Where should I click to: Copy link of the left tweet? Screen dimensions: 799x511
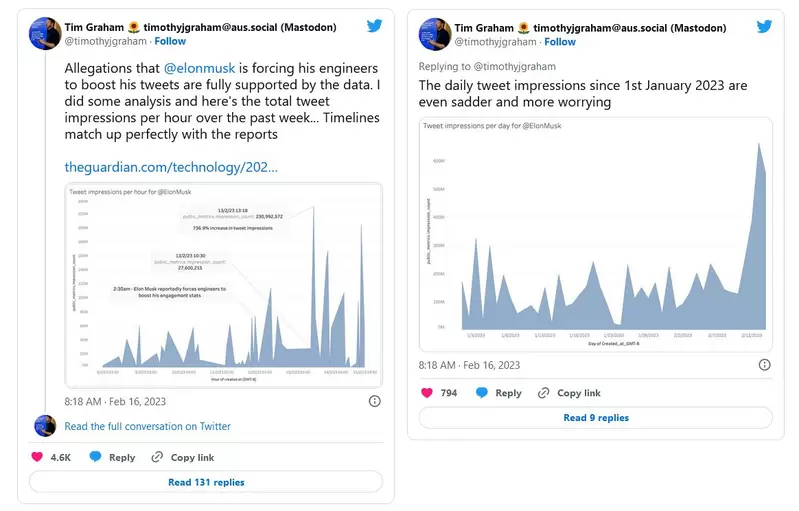pyautogui.click(x=182, y=457)
